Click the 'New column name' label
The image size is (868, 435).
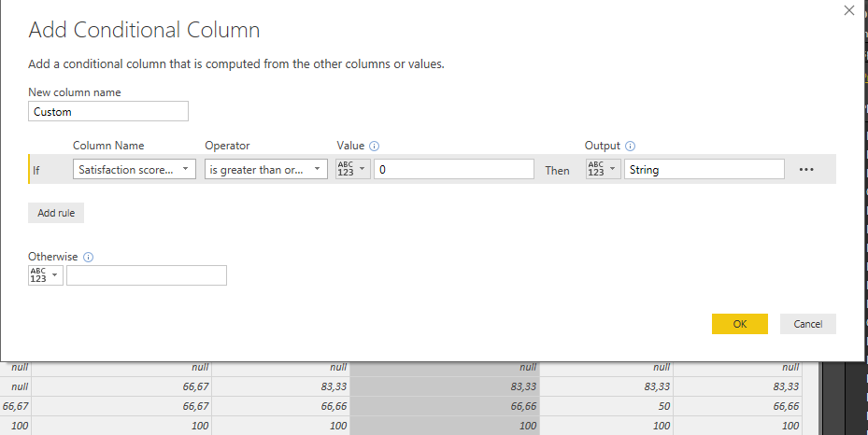pos(74,92)
